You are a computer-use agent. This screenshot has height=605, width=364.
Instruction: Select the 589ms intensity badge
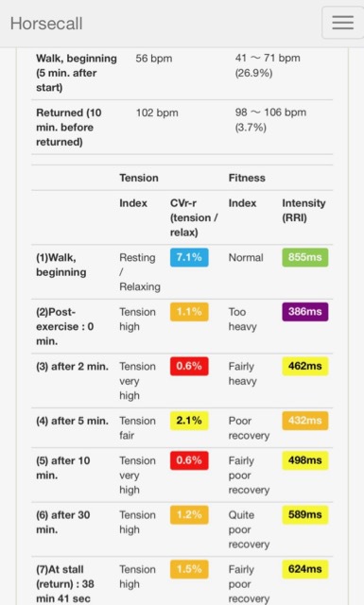(x=305, y=514)
